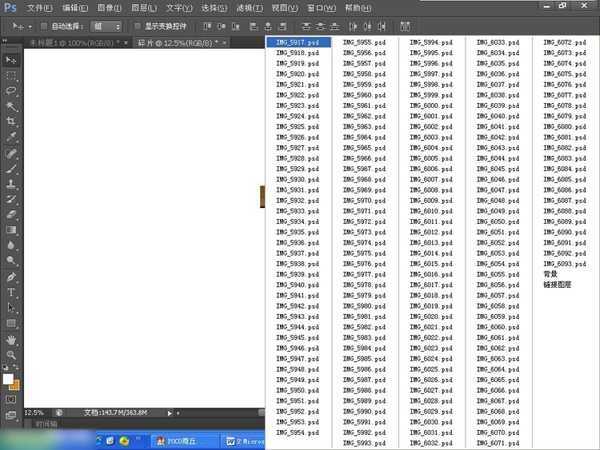Select the Horizontal Type tool
This screenshot has width=600, height=450.
(x=12, y=292)
